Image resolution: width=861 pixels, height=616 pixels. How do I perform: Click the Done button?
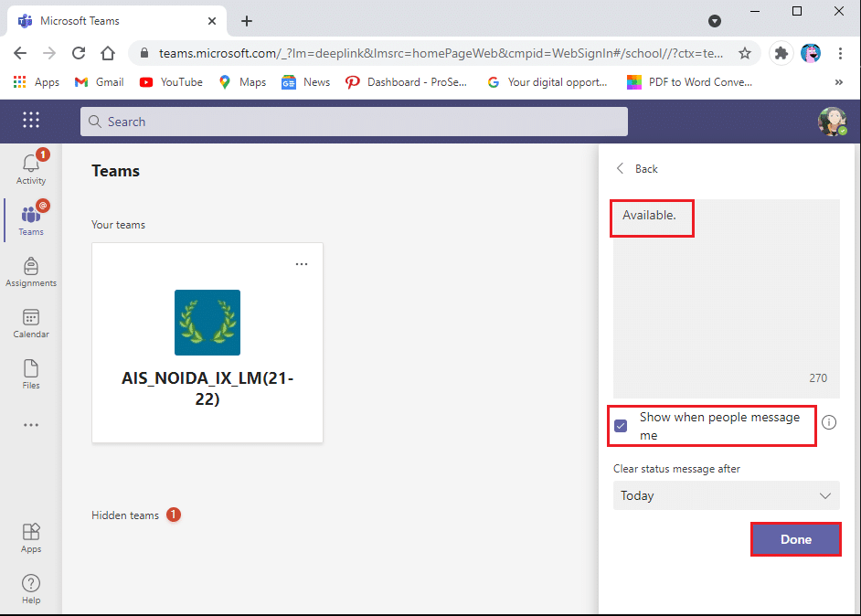[x=795, y=539]
